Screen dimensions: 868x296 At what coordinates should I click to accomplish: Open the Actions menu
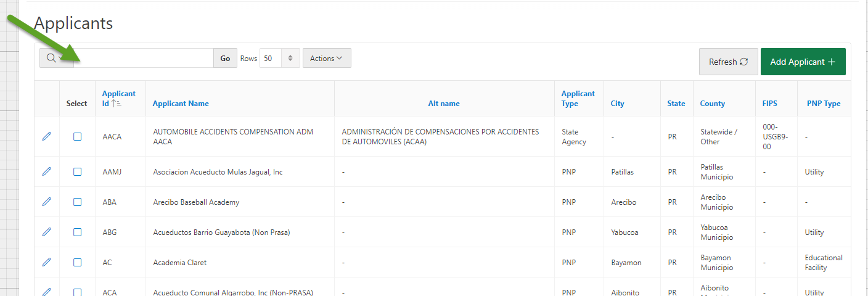(x=327, y=59)
